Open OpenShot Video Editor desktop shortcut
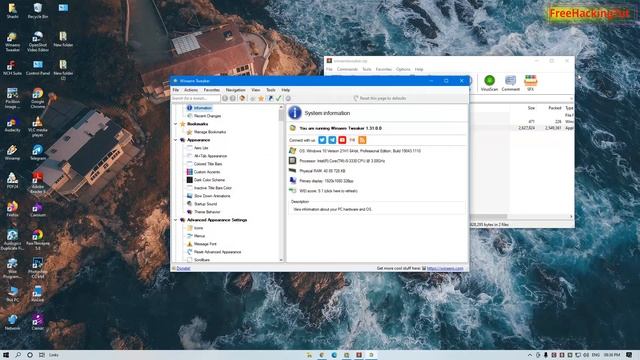The image size is (640, 360). click(x=38, y=42)
